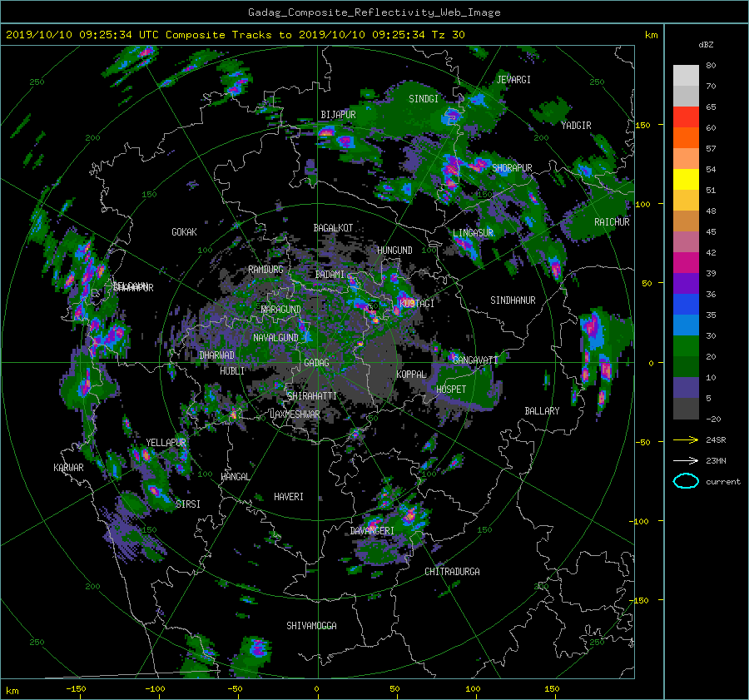Click the HANGAL city label
This screenshot has height=700, width=749.
(x=235, y=477)
